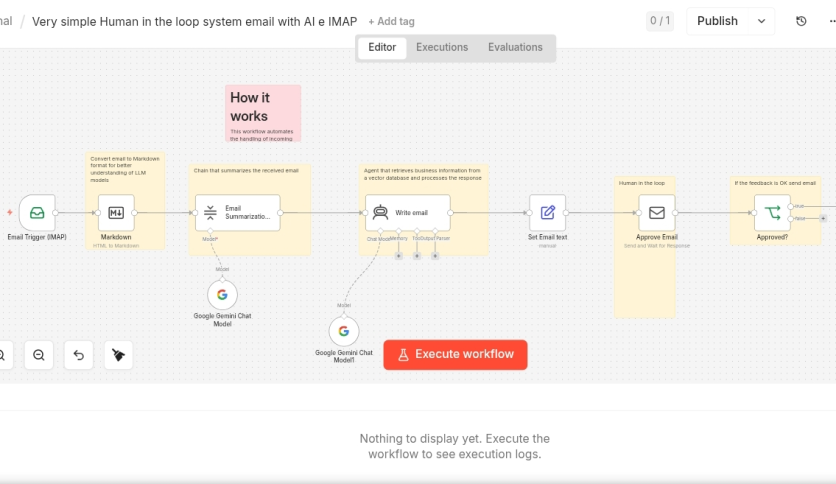Click the + Add tag link
The image size is (836, 484).
pos(391,22)
